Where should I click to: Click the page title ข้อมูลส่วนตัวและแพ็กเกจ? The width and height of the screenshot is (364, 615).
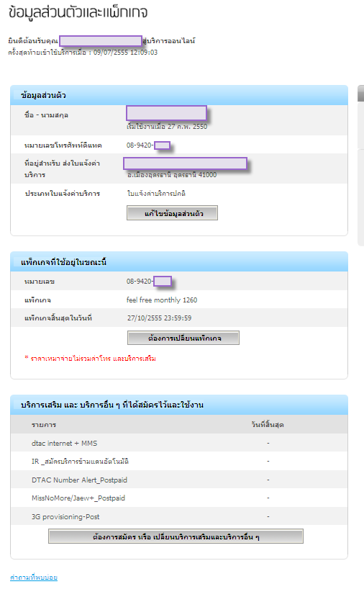78,12
